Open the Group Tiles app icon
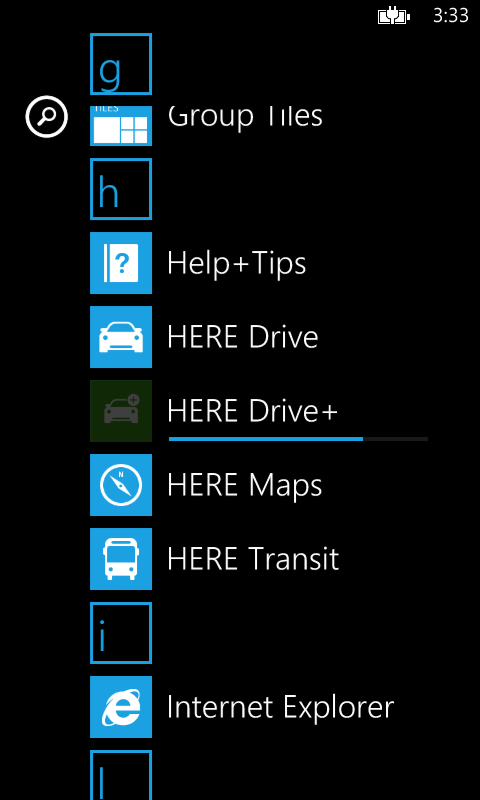 pyautogui.click(x=121, y=126)
